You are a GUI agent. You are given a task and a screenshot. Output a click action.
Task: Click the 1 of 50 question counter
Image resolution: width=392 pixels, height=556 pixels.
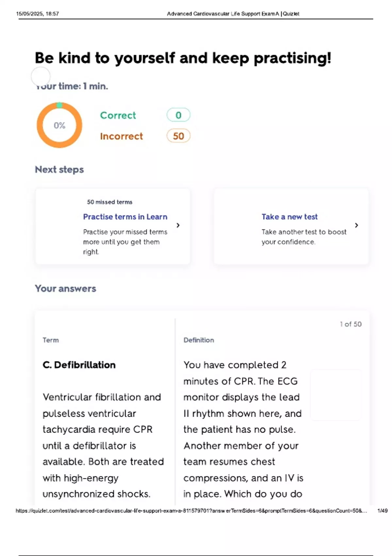click(351, 324)
